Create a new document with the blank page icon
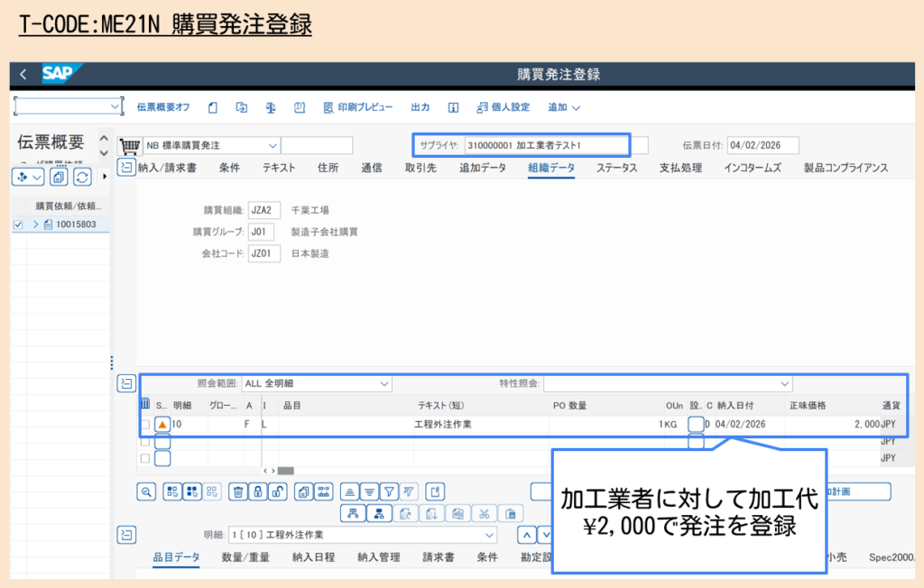This screenshot has width=924, height=588. click(212, 106)
